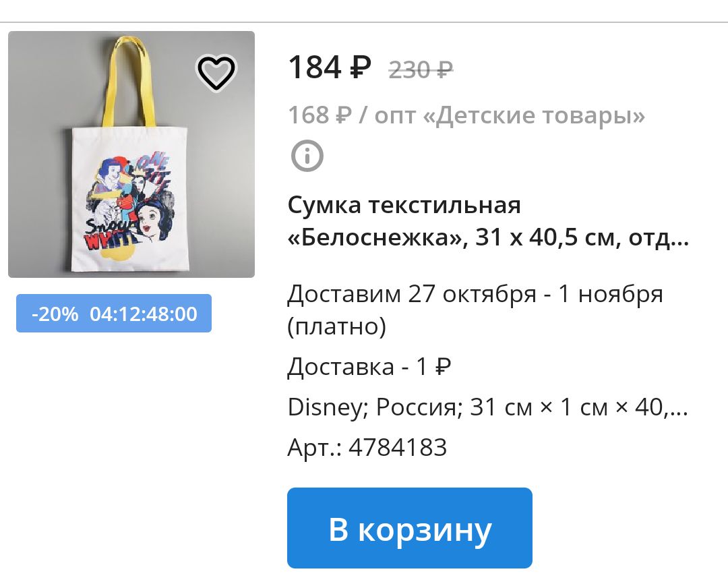Click the (платно) delivery note
Screen dimensions: 728x584
pyautogui.click(x=337, y=326)
